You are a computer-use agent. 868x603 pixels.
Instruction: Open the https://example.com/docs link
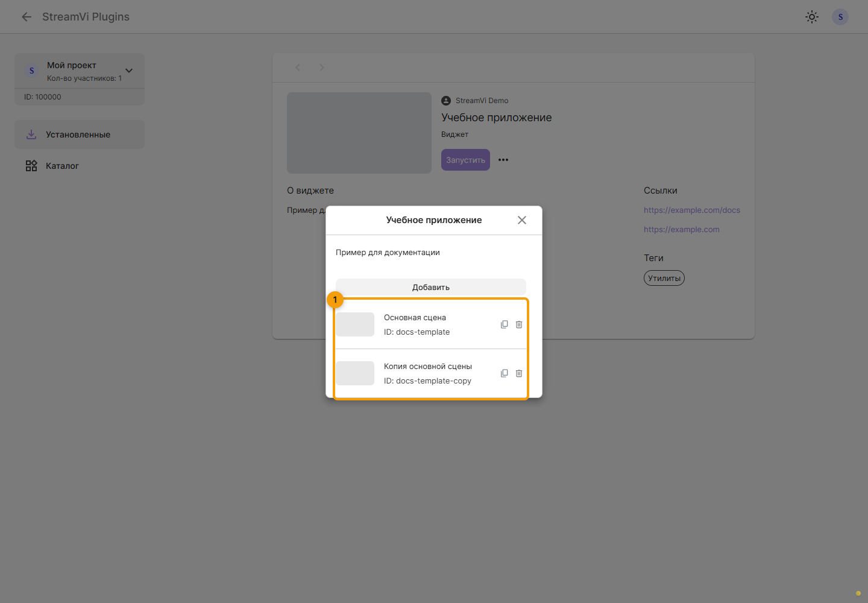tap(692, 210)
